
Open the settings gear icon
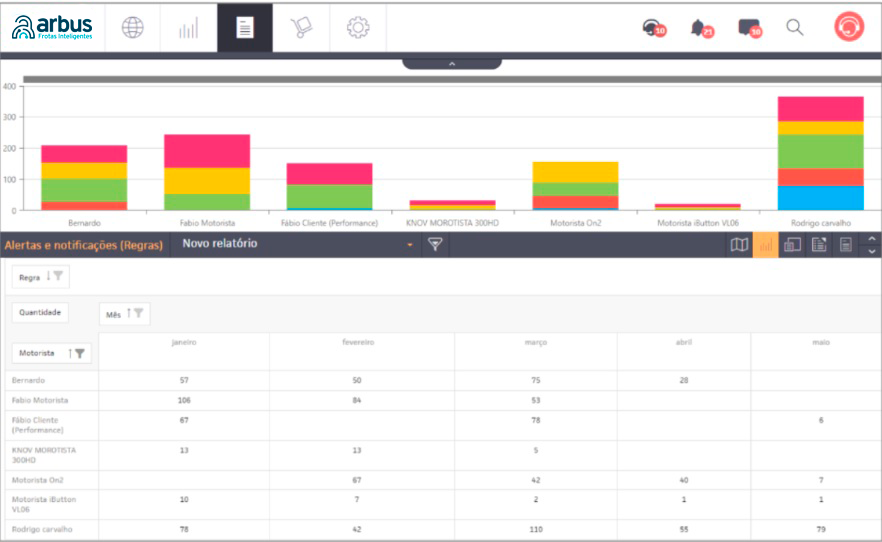point(357,28)
